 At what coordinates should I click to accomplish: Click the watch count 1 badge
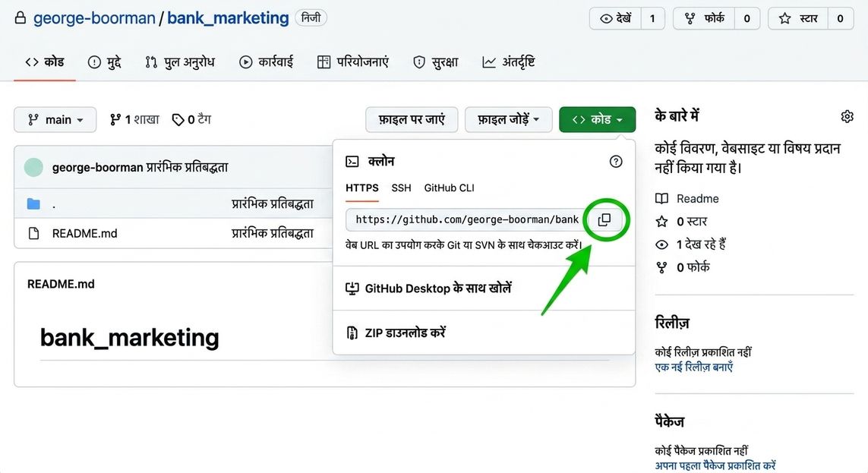pyautogui.click(x=652, y=18)
